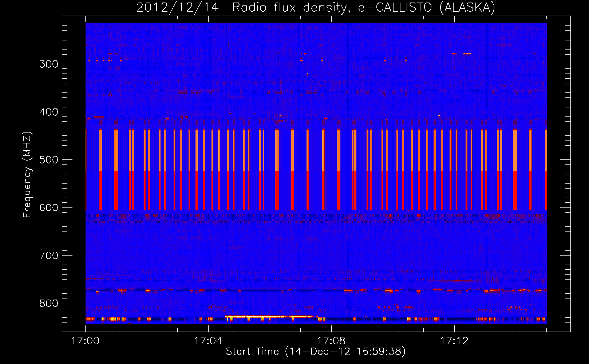Click the 'Start Time (14-Dec-12 16:59:38)' label
The width and height of the screenshot is (589, 364).
316,352
